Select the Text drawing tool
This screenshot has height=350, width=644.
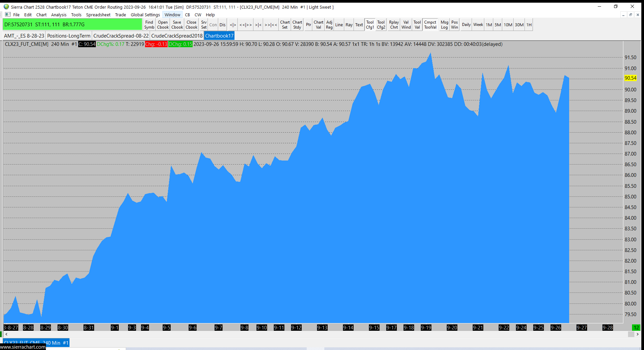coord(359,25)
